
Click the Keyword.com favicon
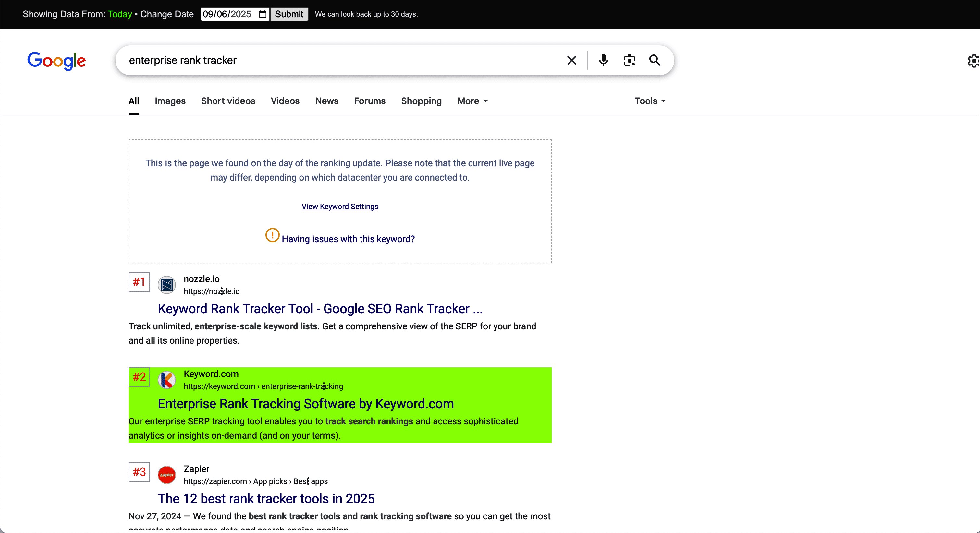coord(166,380)
